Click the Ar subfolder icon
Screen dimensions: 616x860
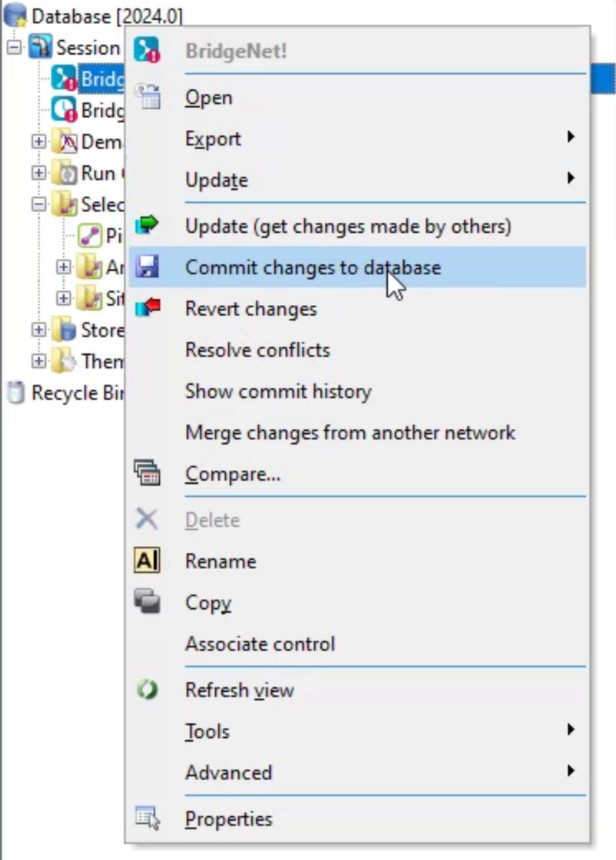coord(90,267)
